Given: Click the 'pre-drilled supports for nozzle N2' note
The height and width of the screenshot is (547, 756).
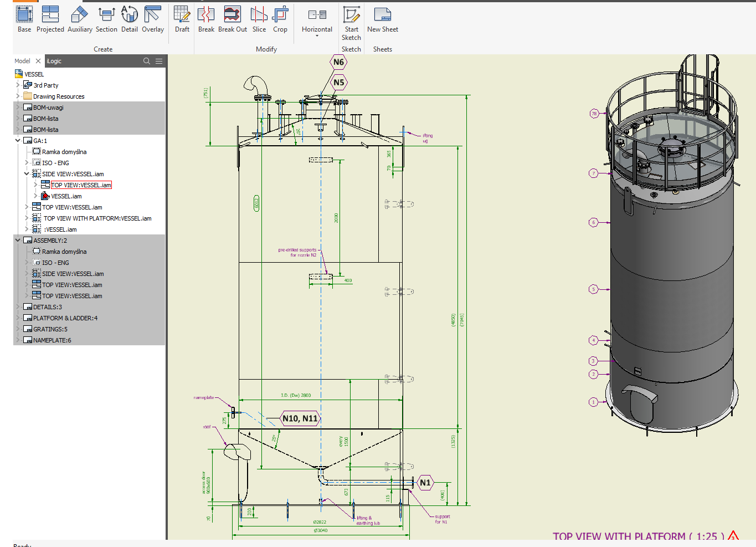Looking at the screenshot, I should click(x=297, y=253).
